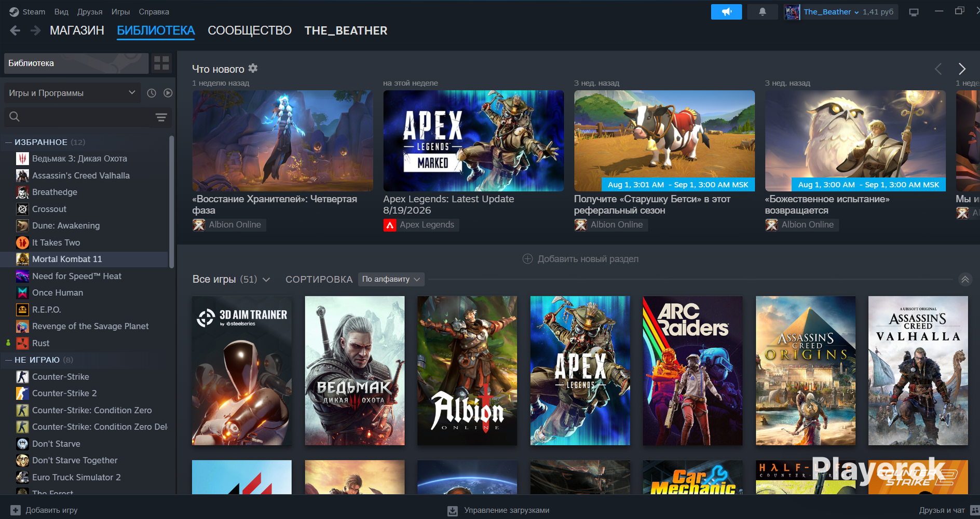Click the Don't Starve game icon

click(x=22, y=444)
